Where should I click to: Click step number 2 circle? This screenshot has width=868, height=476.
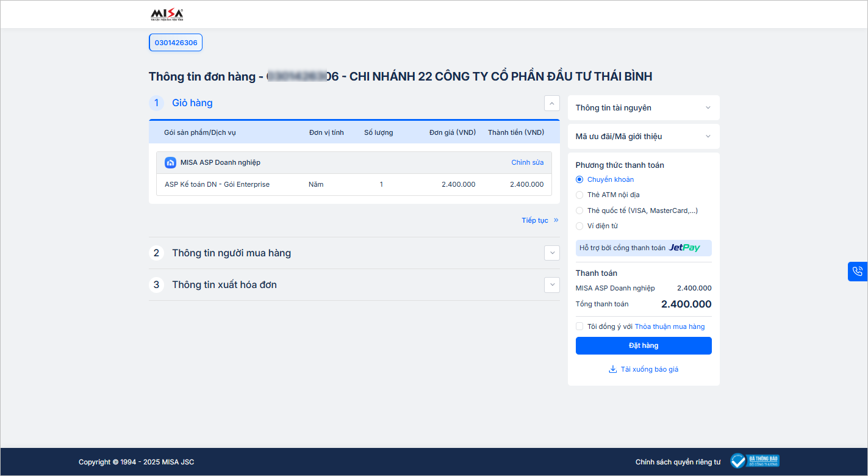(x=156, y=253)
